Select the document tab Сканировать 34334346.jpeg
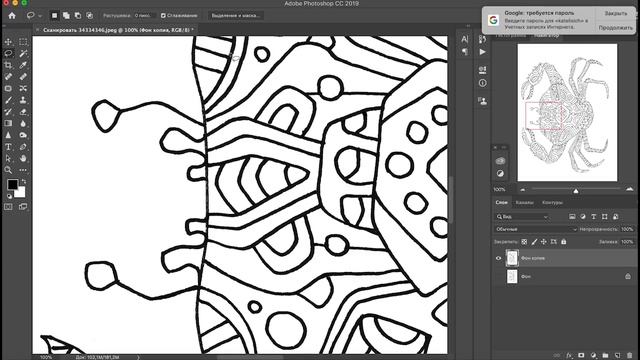Viewport: 640px width, 360px height. click(x=117, y=30)
